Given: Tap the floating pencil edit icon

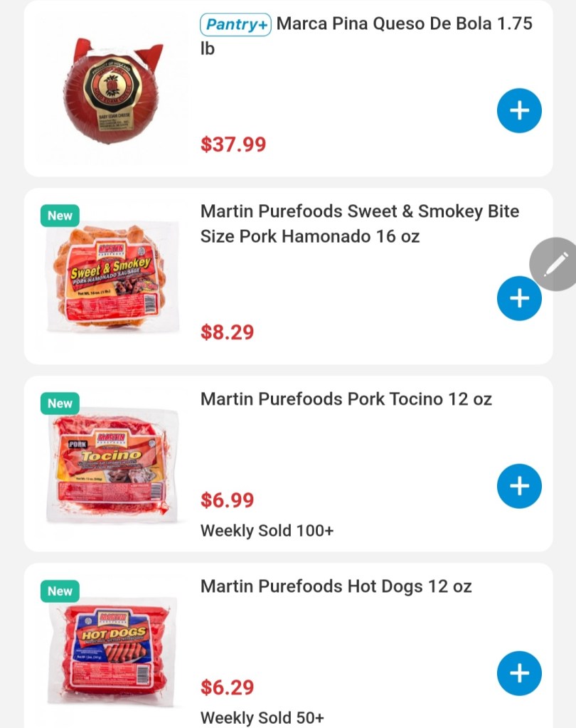Looking at the screenshot, I should click(x=555, y=264).
